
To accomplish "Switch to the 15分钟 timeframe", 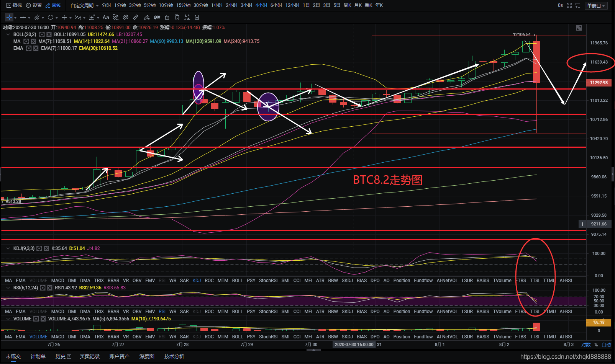I will click(x=184, y=5).
